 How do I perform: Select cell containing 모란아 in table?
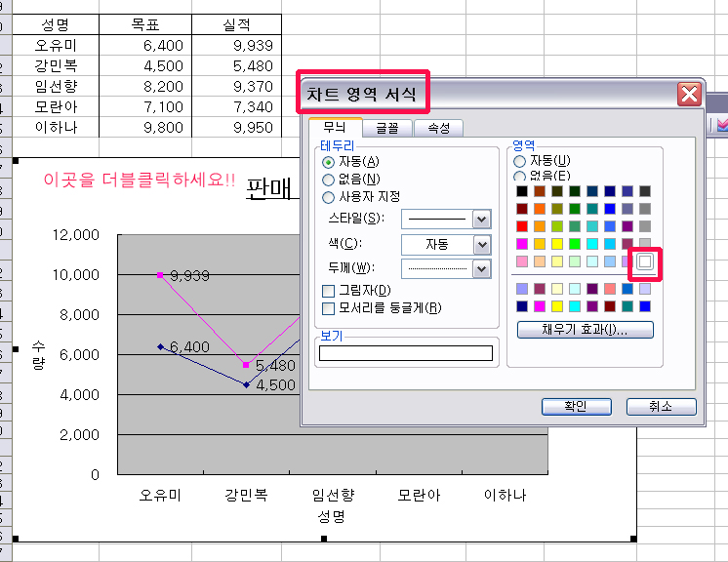56,106
